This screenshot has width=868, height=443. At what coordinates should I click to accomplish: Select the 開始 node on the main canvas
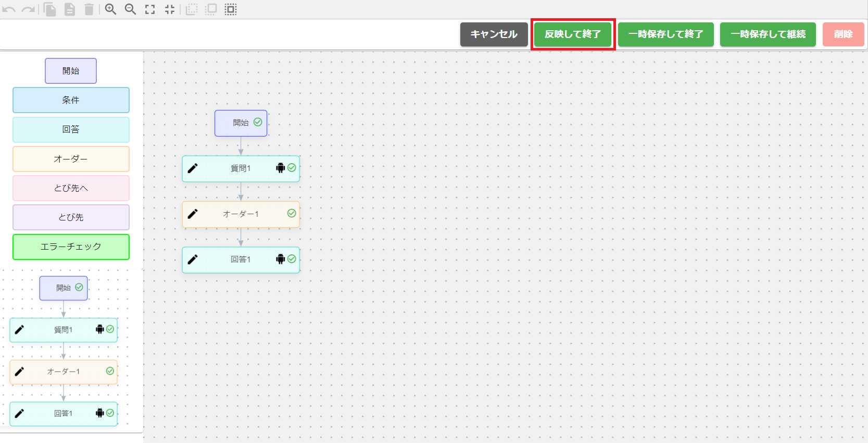[x=241, y=123]
